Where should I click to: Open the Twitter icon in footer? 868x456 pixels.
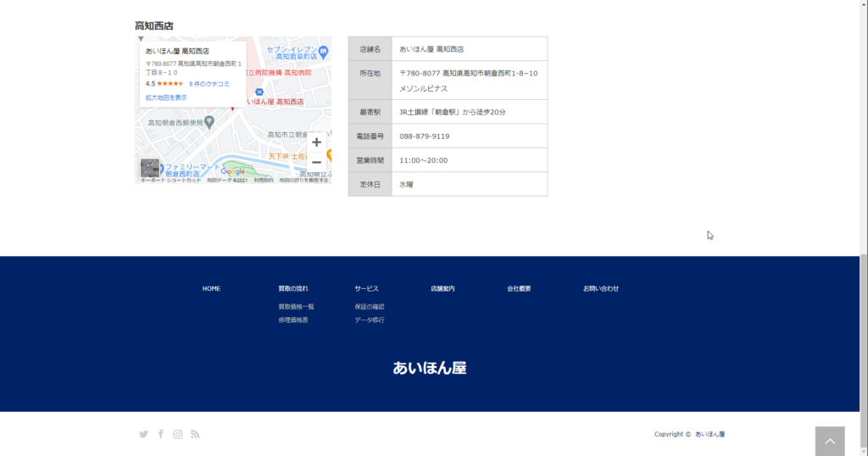pyautogui.click(x=143, y=435)
